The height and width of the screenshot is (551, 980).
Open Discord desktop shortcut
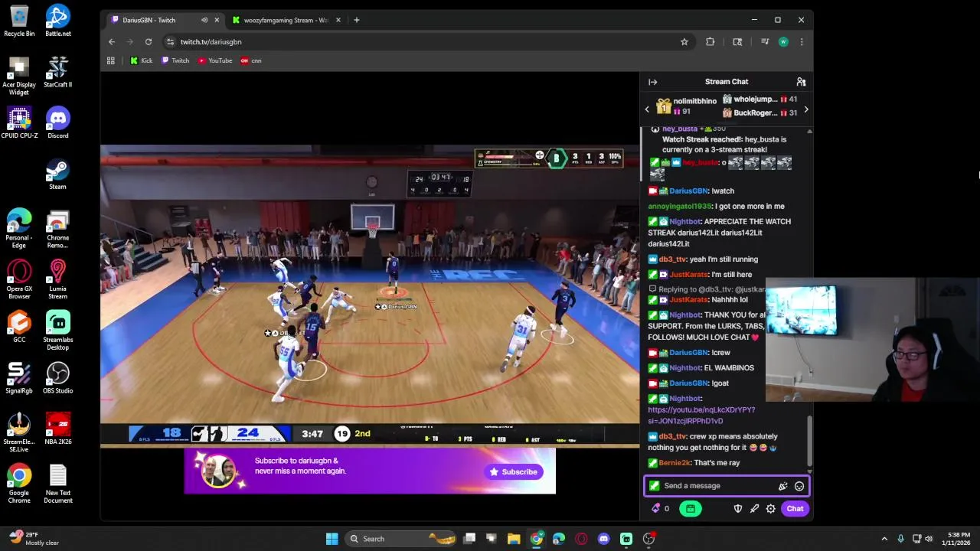pyautogui.click(x=58, y=122)
